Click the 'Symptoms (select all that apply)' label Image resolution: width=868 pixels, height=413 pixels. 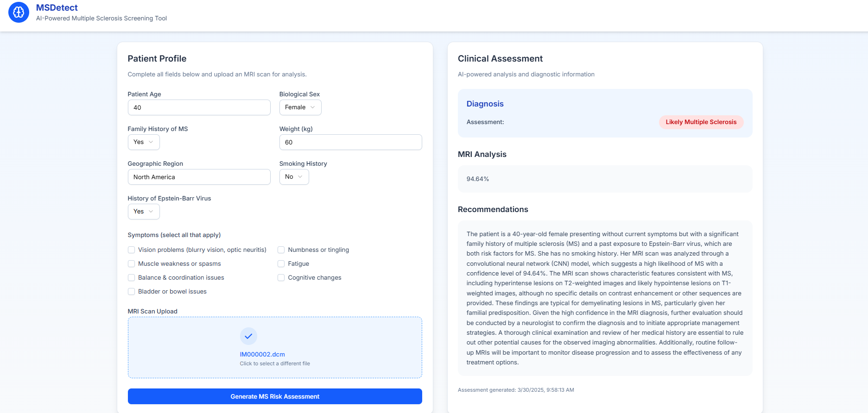tap(174, 235)
